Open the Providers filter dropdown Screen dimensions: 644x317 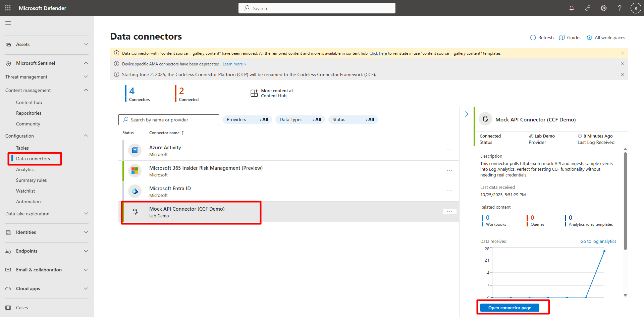[x=247, y=119]
